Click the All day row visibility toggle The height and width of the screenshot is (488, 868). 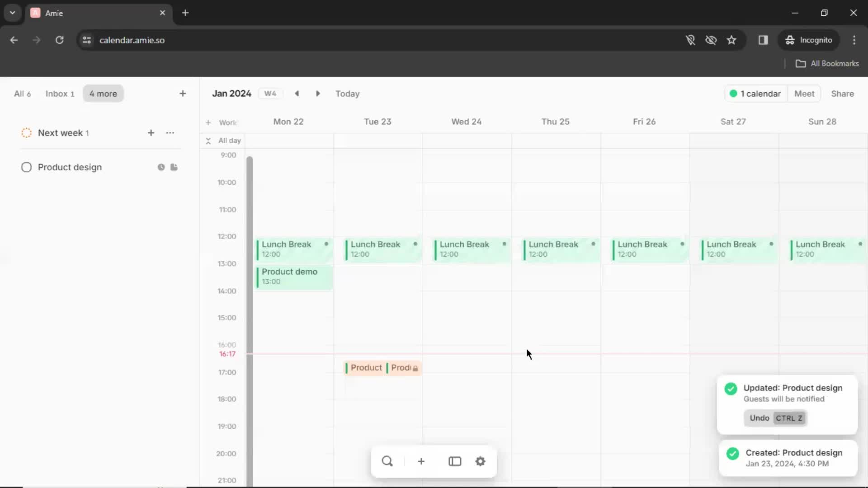pyautogui.click(x=208, y=140)
